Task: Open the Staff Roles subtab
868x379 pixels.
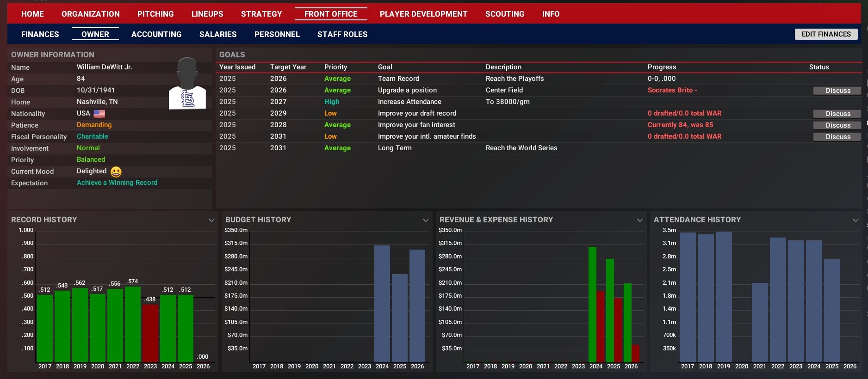Action: 342,34
